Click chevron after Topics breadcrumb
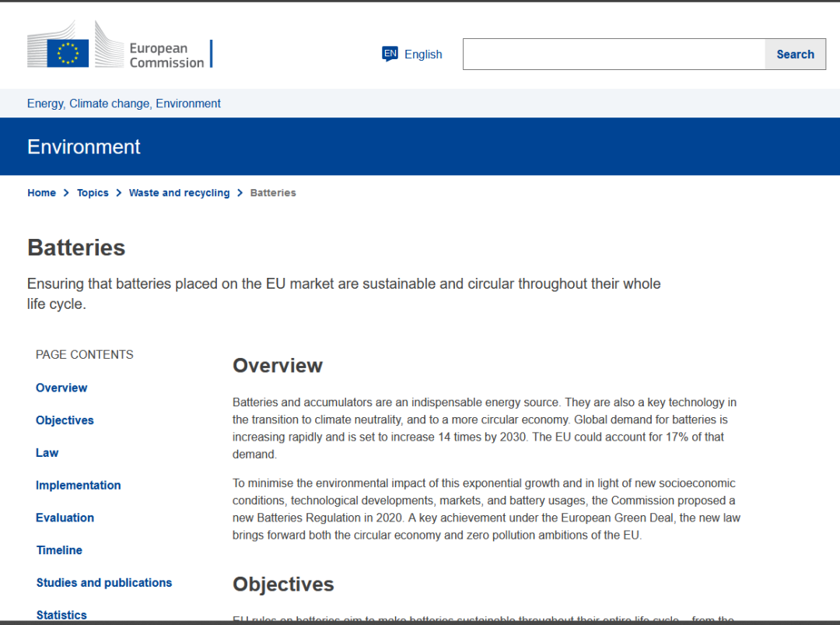The height and width of the screenshot is (625, 840). pyautogui.click(x=119, y=193)
